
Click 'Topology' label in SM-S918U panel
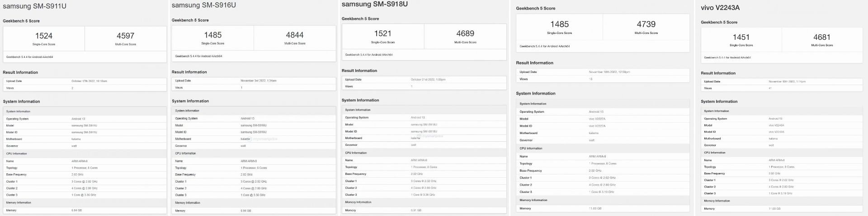[351, 167]
